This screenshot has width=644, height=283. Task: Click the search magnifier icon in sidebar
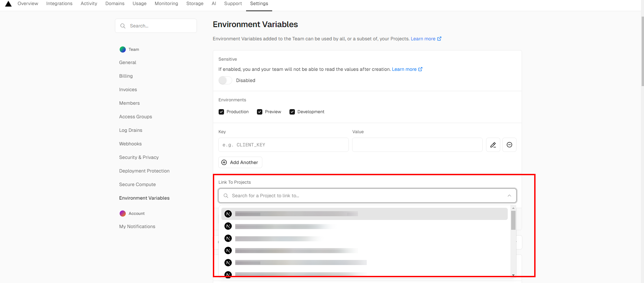pyautogui.click(x=123, y=26)
